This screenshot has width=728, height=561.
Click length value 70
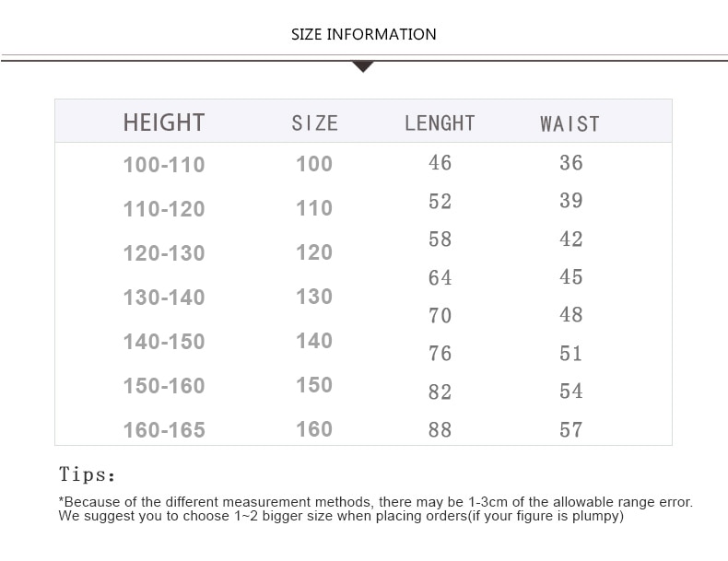tap(440, 316)
